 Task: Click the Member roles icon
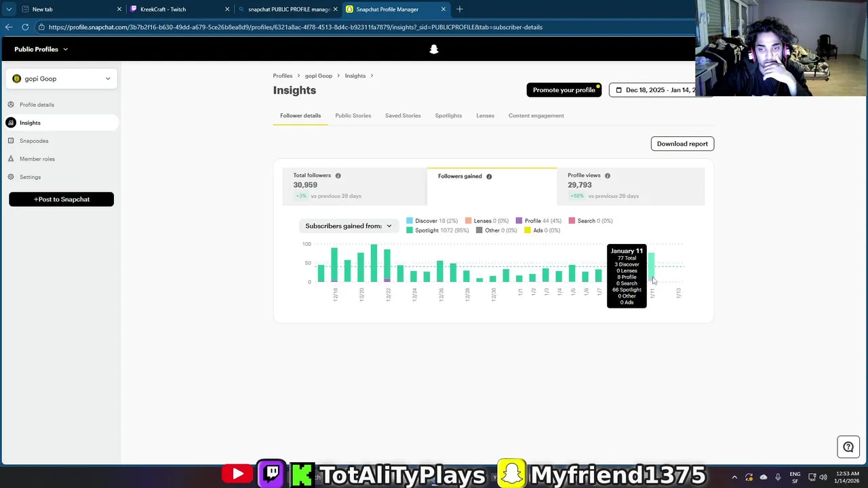point(11,159)
